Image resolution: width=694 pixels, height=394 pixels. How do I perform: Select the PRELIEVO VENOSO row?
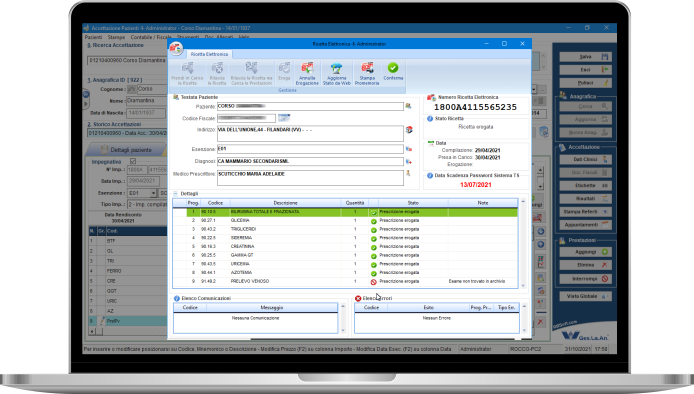point(345,282)
